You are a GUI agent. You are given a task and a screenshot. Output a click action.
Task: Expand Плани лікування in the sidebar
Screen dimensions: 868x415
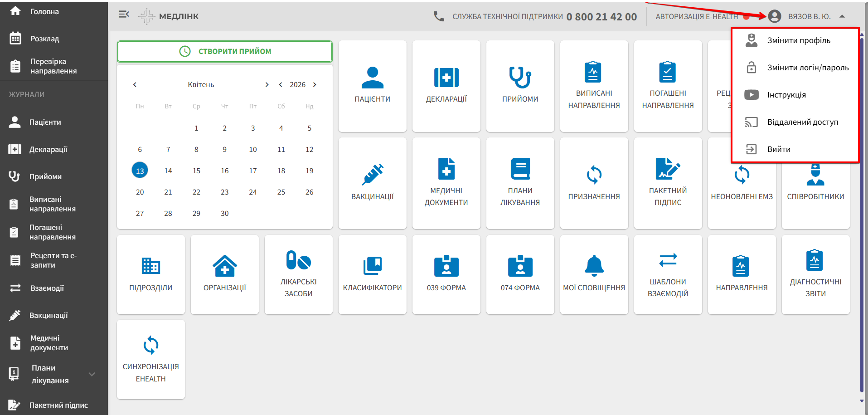pos(92,374)
